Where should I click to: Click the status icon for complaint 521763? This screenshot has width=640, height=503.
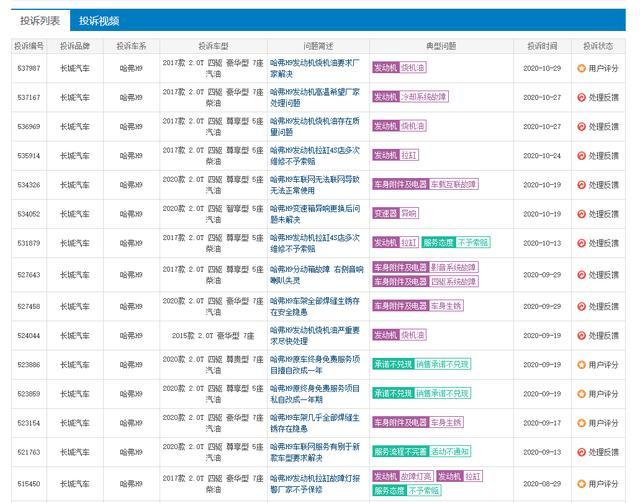tap(581, 452)
